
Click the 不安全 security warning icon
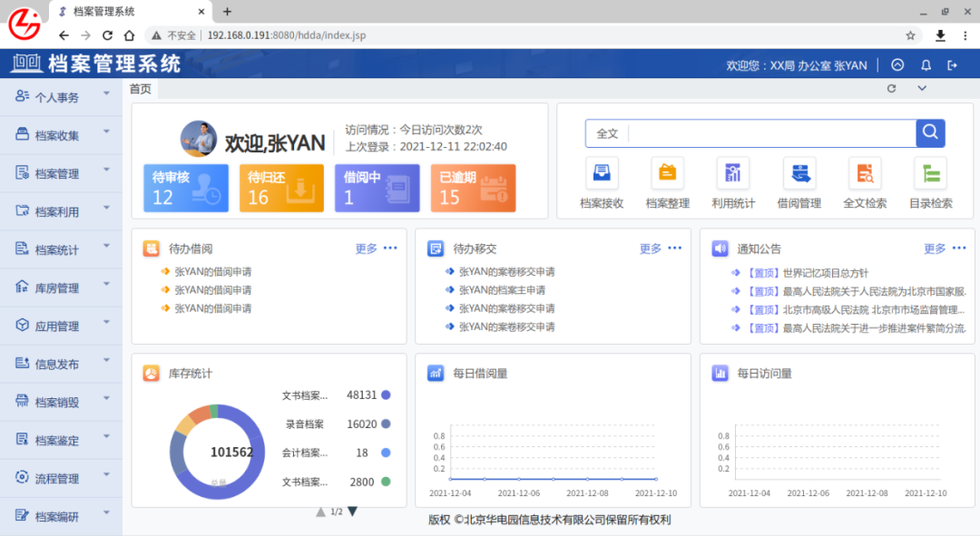tap(156, 35)
